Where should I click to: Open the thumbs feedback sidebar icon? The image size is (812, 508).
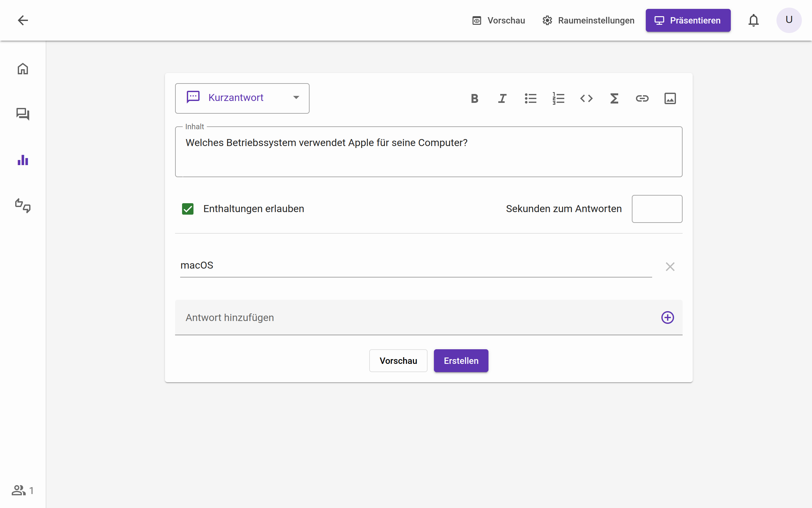23,206
